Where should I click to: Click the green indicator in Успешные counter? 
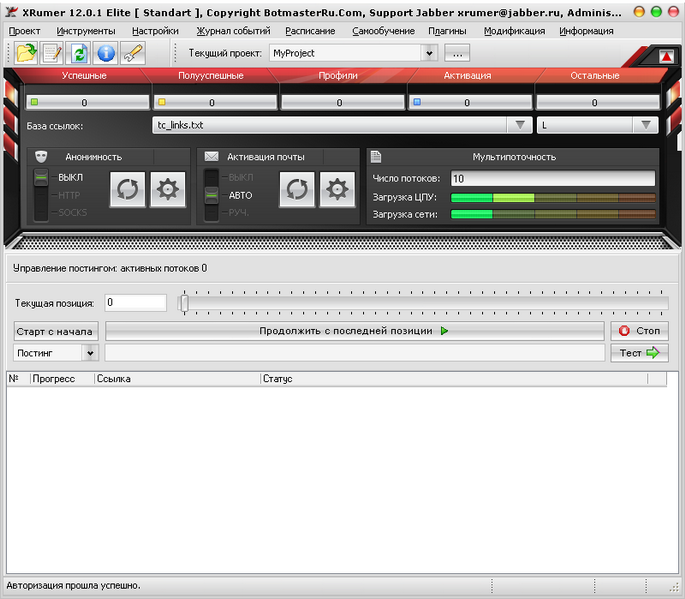tap(35, 102)
